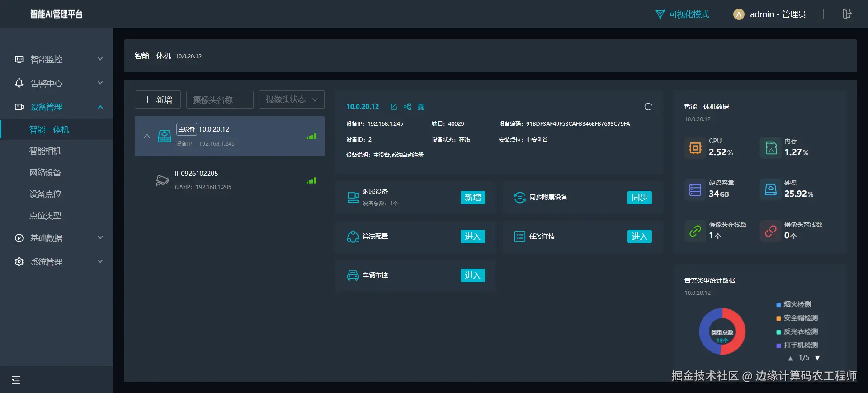Click the 基础数据 compass icon
This screenshot has width=868, height=393.
19,238
